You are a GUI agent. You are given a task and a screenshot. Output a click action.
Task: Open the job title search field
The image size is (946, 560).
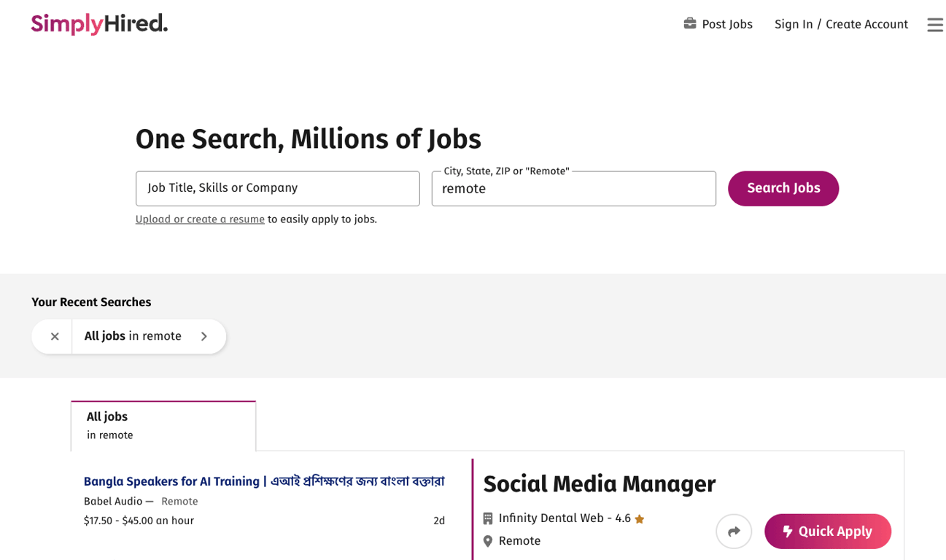[x=277, y=188]
